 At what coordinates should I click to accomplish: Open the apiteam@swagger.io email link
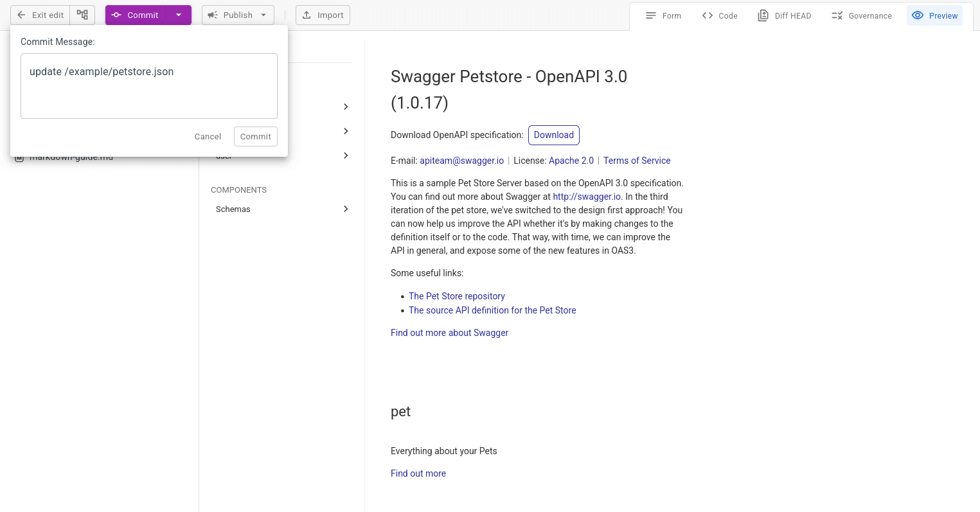(461, 161)
